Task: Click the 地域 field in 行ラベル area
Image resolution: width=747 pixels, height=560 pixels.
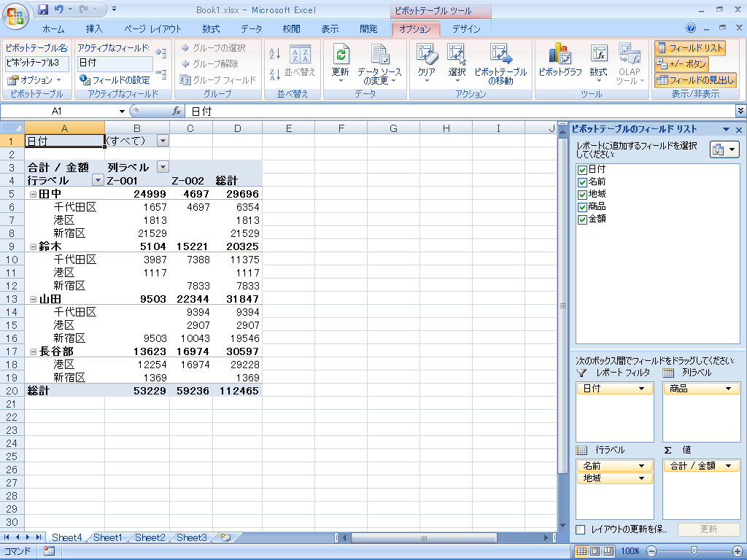Action: click(614, 478)
